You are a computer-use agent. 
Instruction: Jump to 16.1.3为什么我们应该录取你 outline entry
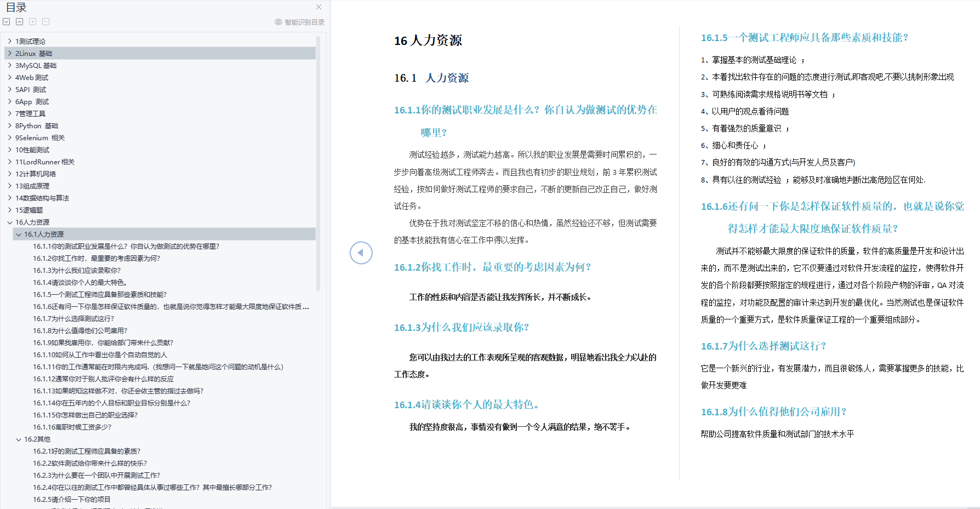(77, 271)
